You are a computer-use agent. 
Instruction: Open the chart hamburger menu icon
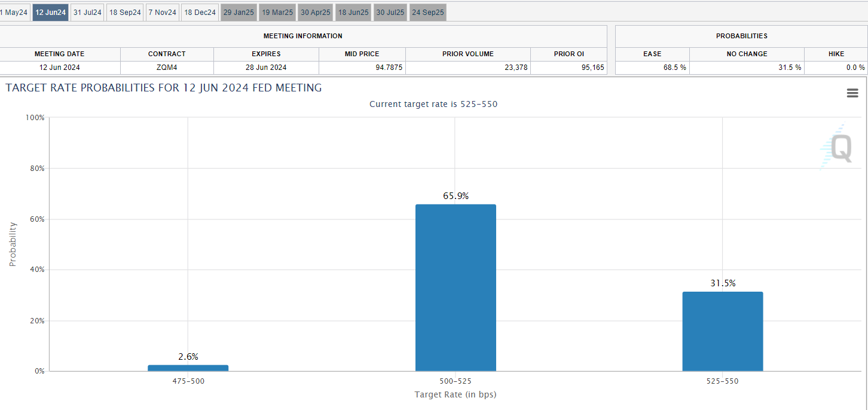tap(852, 93)
